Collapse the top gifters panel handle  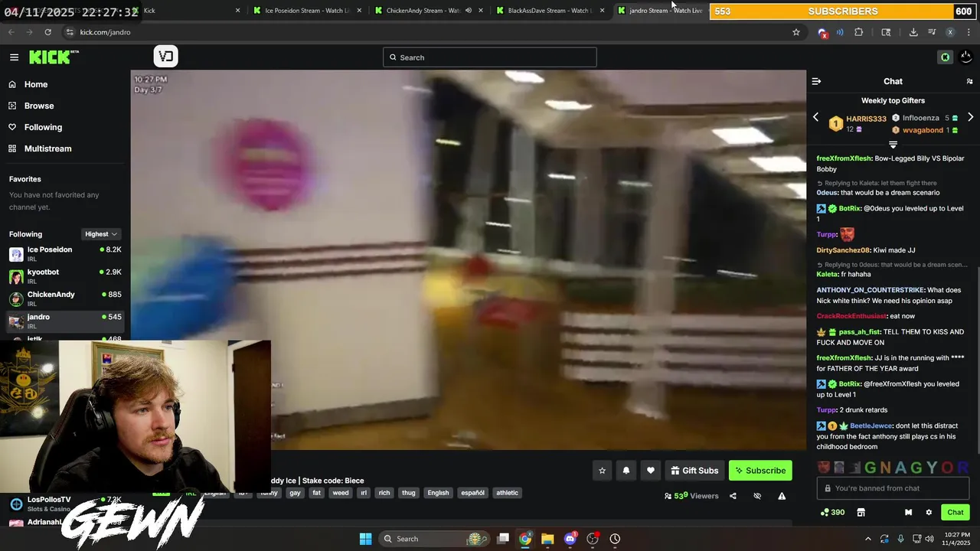(893, 145)
